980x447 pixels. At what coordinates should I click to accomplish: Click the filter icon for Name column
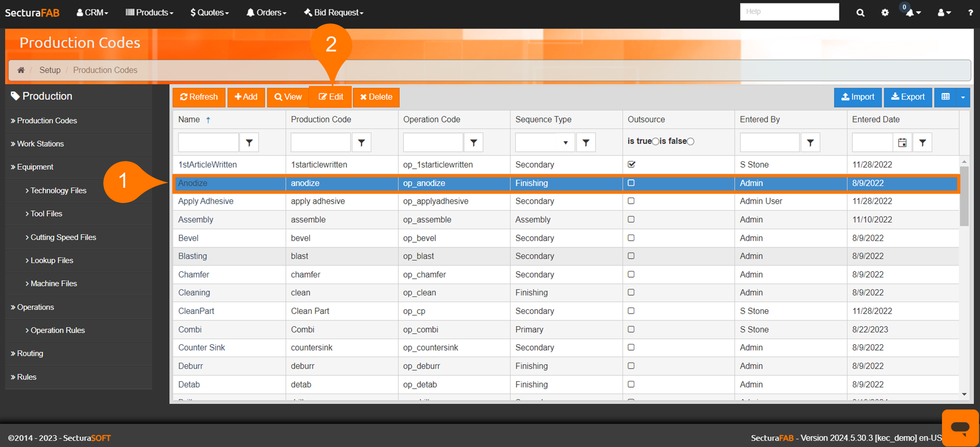[249, 143]
